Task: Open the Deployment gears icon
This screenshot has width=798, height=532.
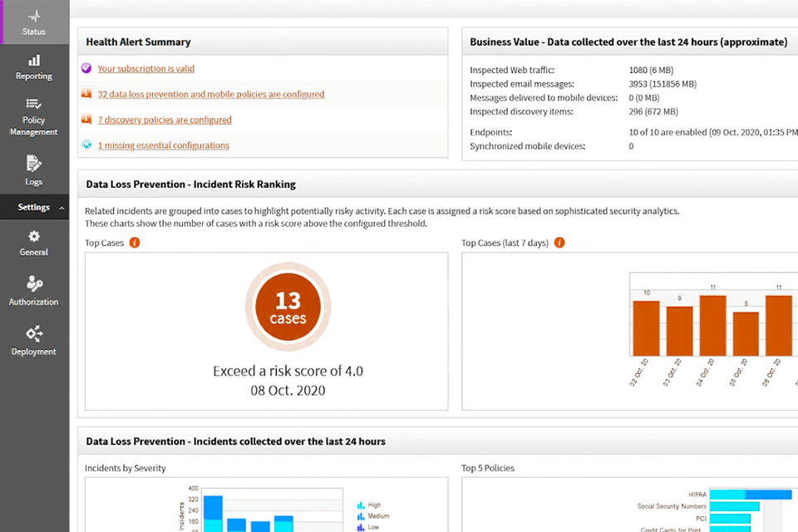Action: pyautogui.click(x=34, y=333)
